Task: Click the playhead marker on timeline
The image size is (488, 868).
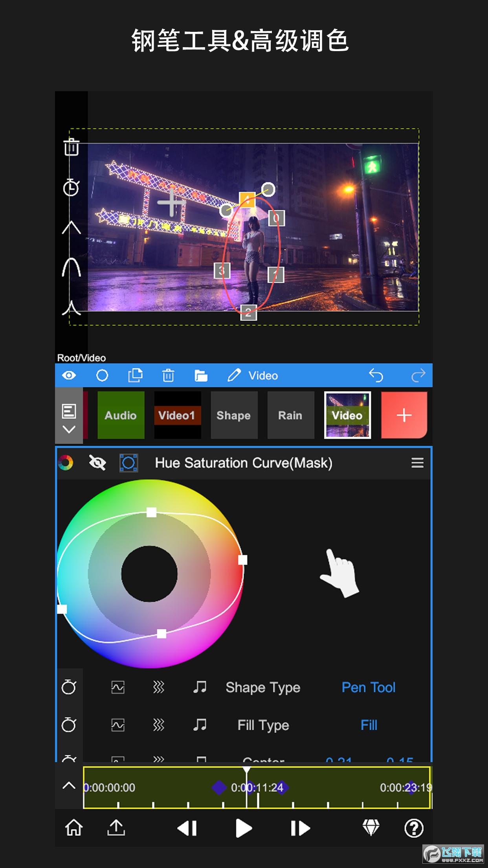Action: click(246, 770)
